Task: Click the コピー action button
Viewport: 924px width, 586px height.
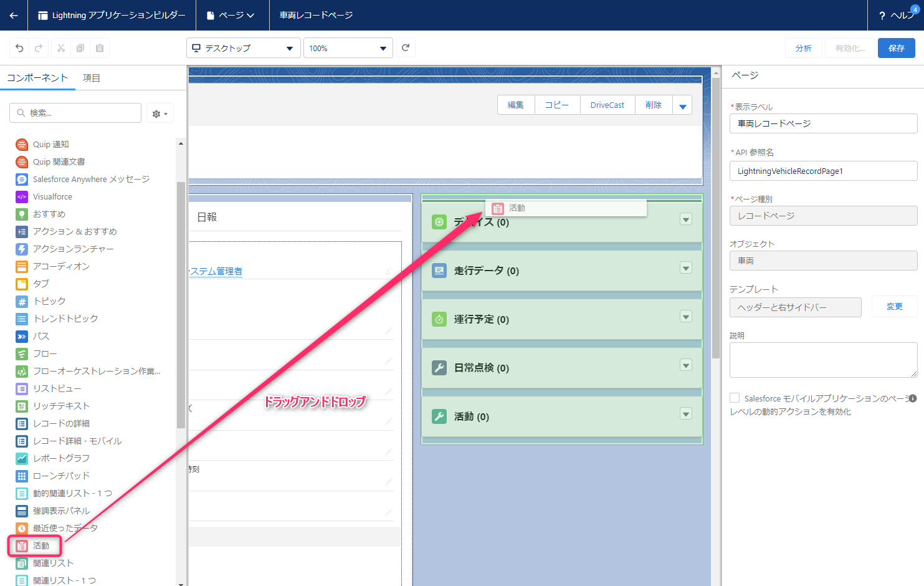Action: click(557, 105)
